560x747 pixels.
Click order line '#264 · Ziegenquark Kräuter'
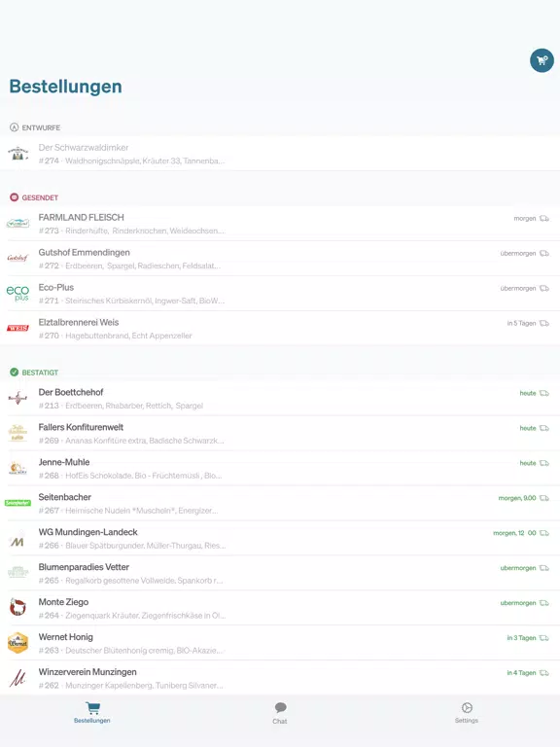[132, 616]
